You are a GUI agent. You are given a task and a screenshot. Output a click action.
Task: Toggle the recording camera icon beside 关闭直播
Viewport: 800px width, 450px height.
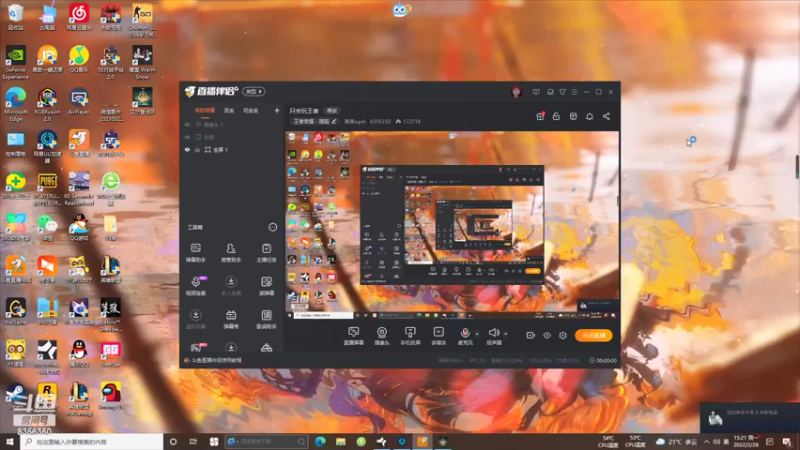(x=531, y=336)
